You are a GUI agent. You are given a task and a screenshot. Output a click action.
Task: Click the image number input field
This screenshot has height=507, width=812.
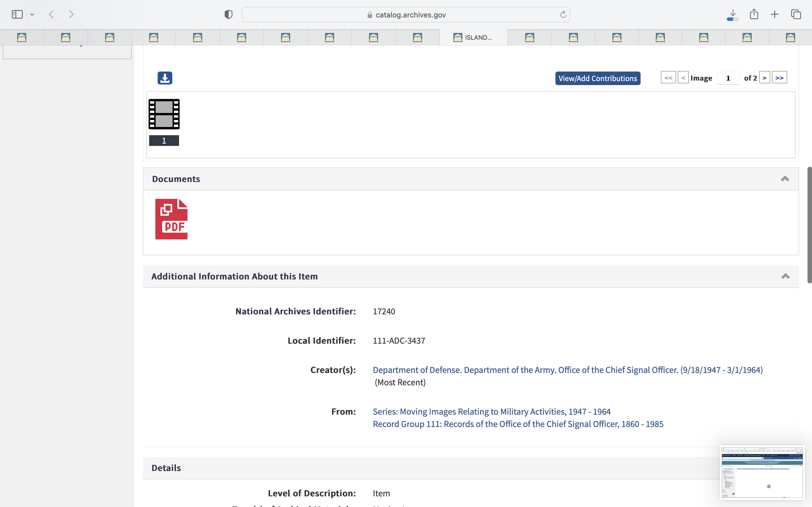point(728,78)
